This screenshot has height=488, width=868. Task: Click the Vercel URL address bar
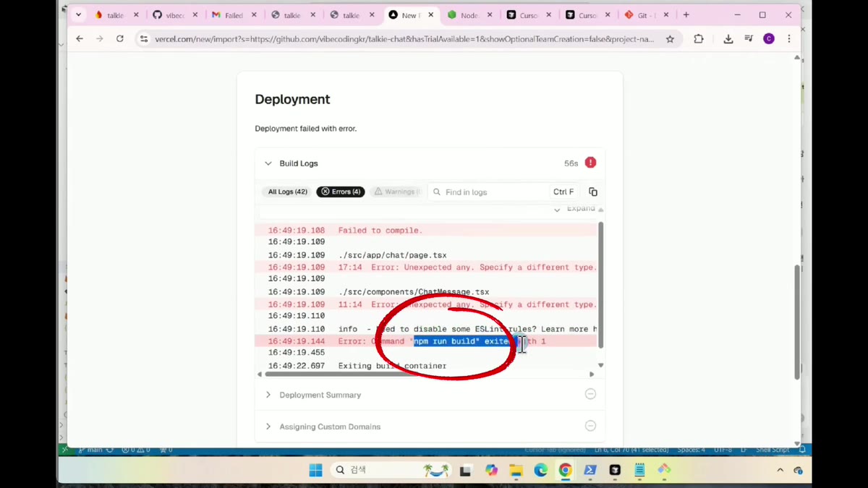[404, 39]
